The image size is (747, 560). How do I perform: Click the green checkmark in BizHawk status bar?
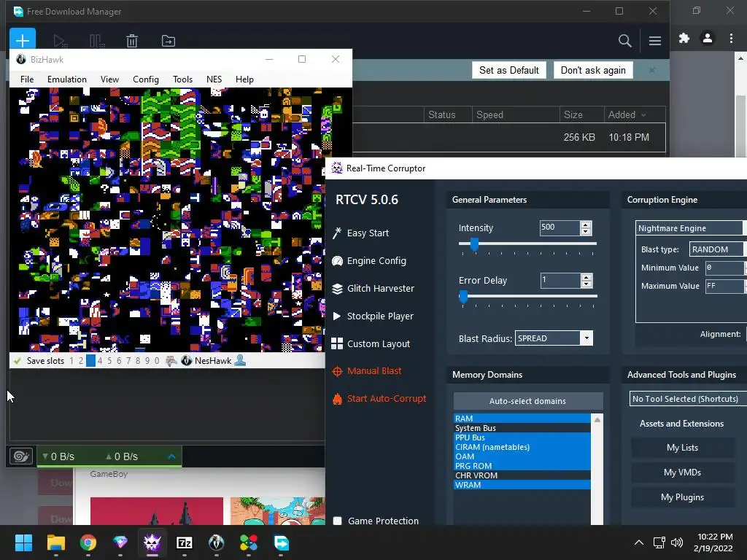click(x=18, y=361)
